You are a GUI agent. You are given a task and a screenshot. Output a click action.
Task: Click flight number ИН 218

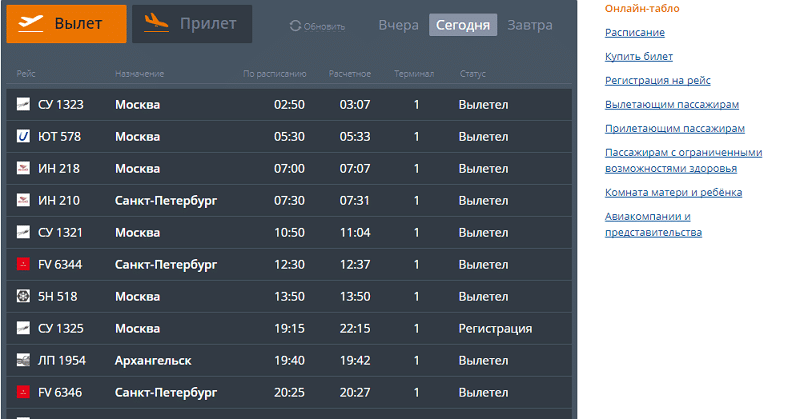click(59, 168)
